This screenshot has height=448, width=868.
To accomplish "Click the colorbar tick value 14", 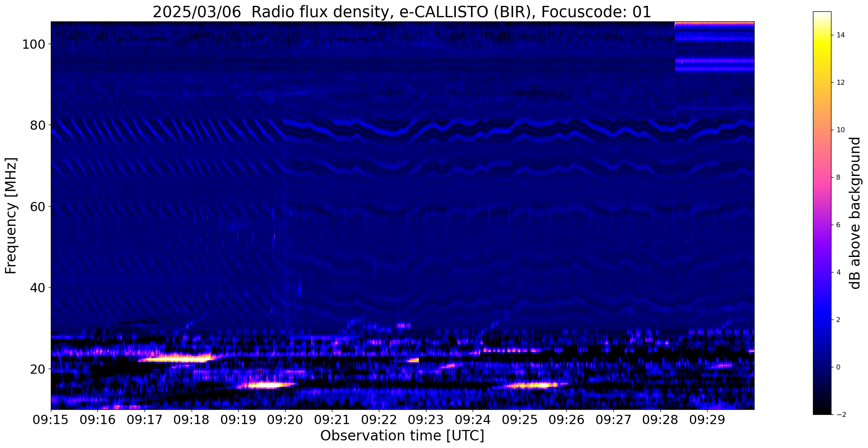I will click(x=840, y=35).
